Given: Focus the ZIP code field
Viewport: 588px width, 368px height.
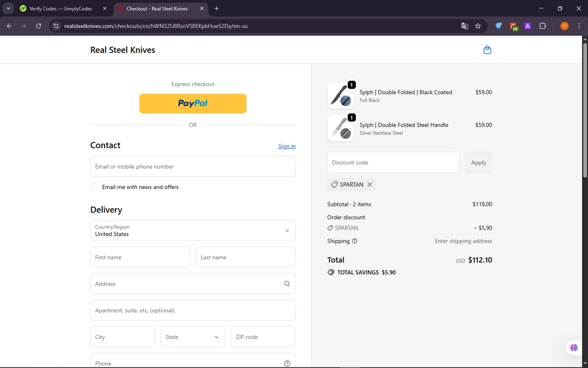Looking at the screenshot, I should tap(263, 337).
